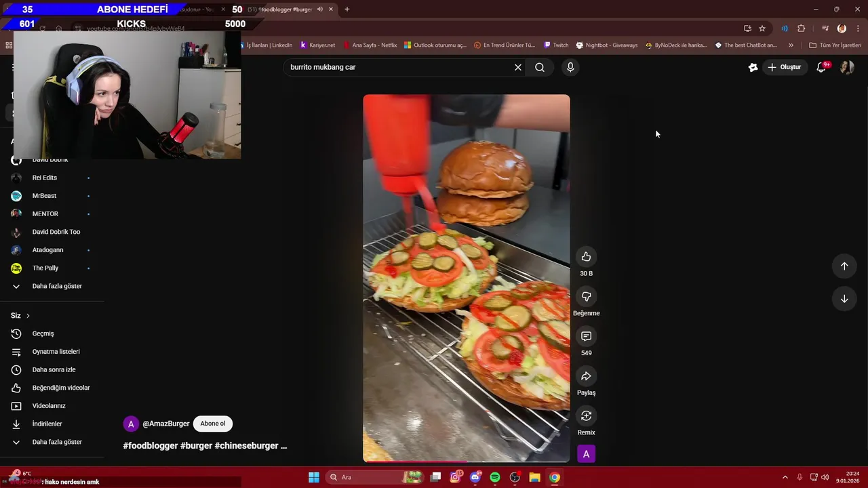The width and height of the screenshot is (868, 488).
Task: Show hidden system tray icons
Action: [785, 477]
